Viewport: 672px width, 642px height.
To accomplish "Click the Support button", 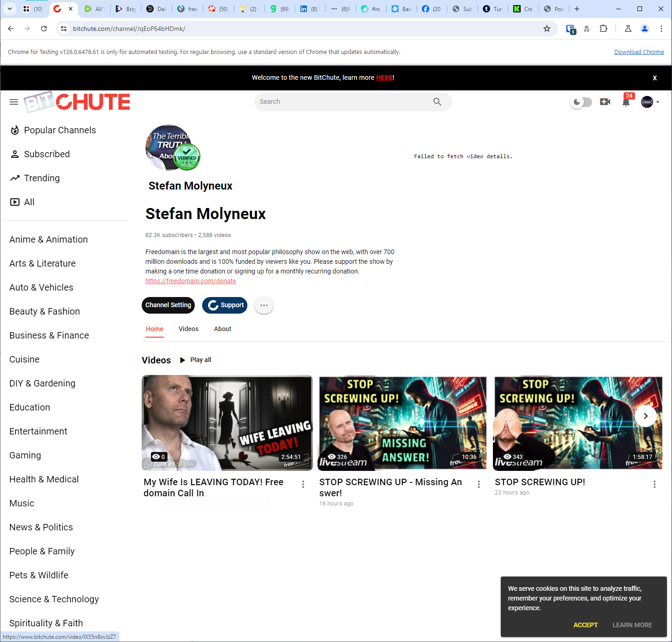I will (x=225, y=305).
